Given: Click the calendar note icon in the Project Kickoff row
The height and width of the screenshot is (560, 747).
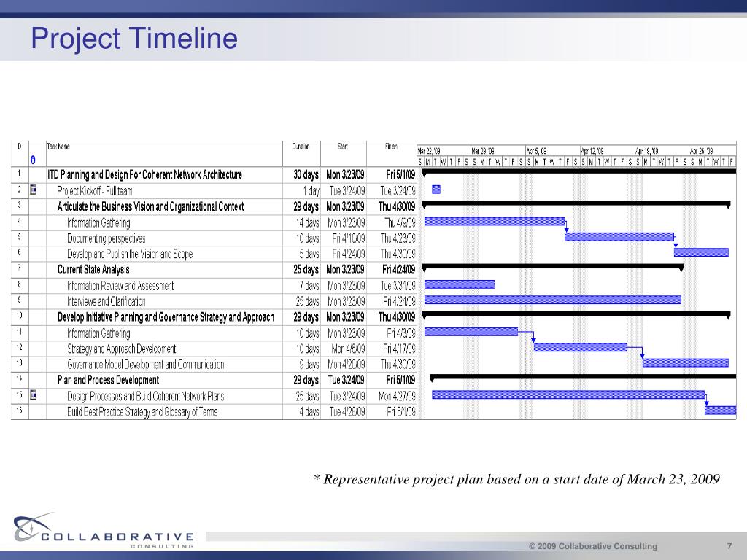Looking at the screenshot, I should [33, 190].
